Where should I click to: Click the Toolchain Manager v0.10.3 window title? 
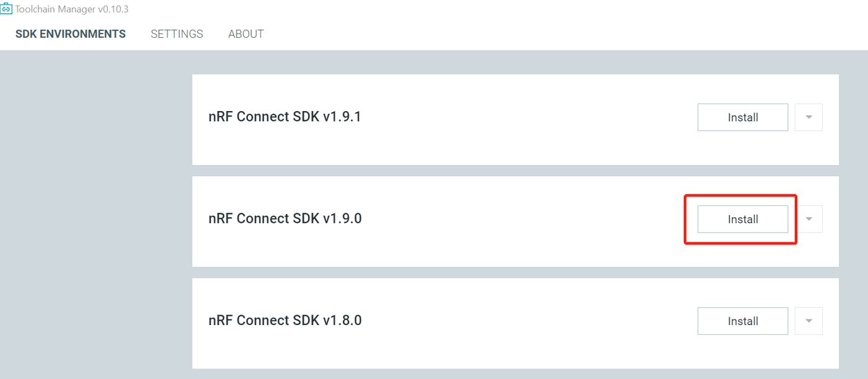click(71, 9)
